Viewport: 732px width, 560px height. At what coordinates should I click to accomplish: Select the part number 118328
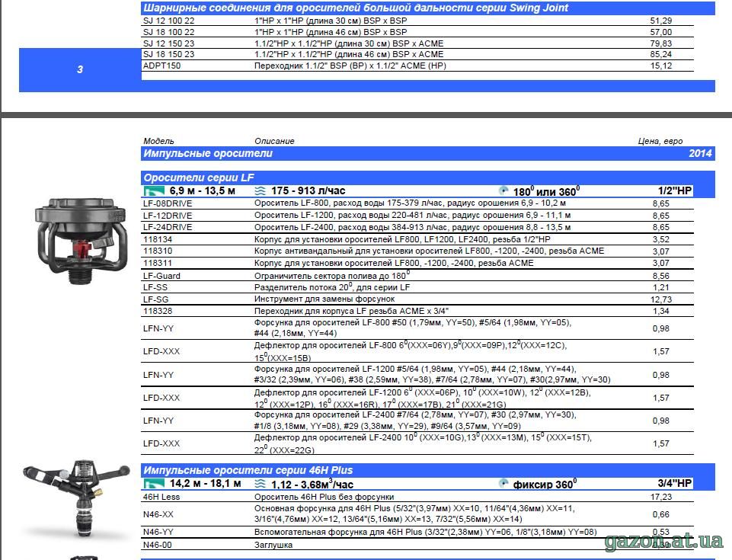click(x=158, y=311)
